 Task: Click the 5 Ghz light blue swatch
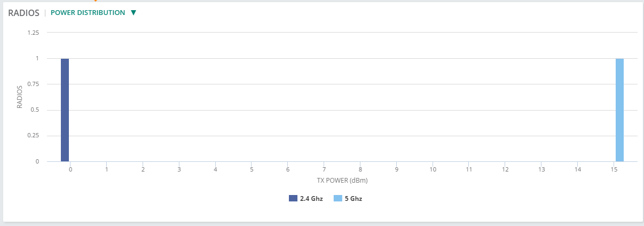tap(337, 198)
